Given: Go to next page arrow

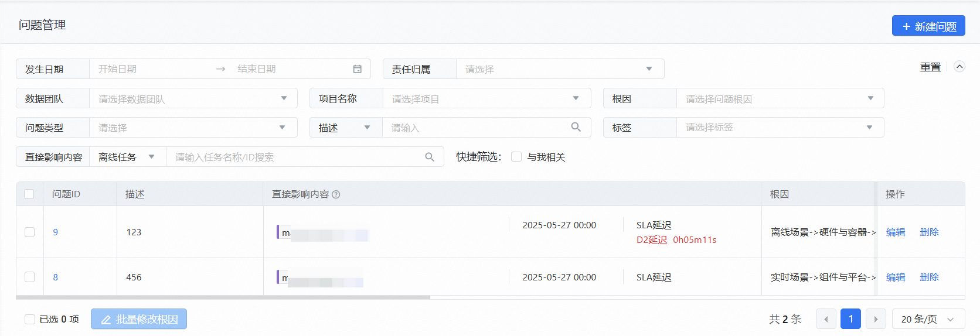Looking at the screenshot, I should (x=876, y=319).
